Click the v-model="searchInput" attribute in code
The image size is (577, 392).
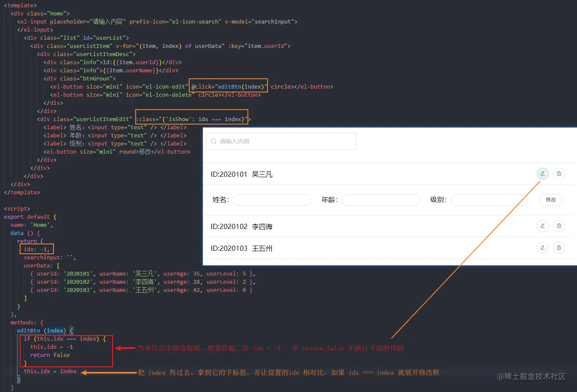coord(259,21)
